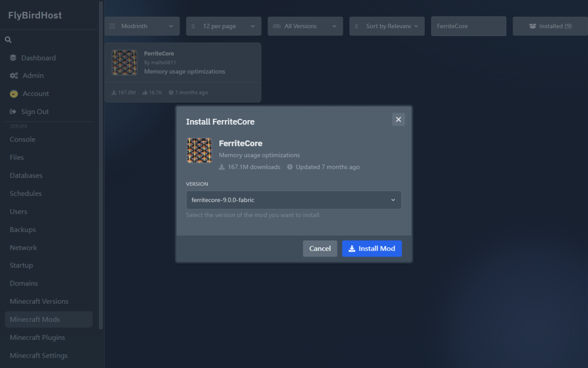Click the FerriteCore card thumbnail in results

click(125, 63)
